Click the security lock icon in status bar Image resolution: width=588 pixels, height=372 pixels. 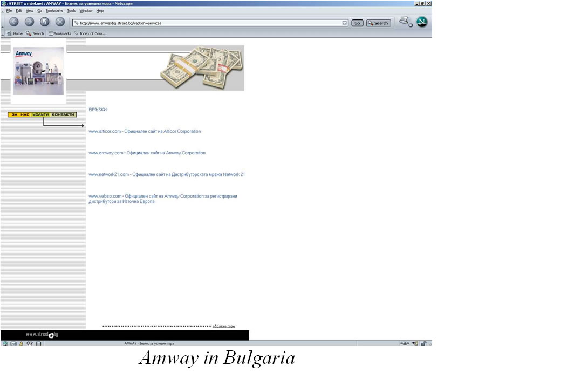coord(423,343)
